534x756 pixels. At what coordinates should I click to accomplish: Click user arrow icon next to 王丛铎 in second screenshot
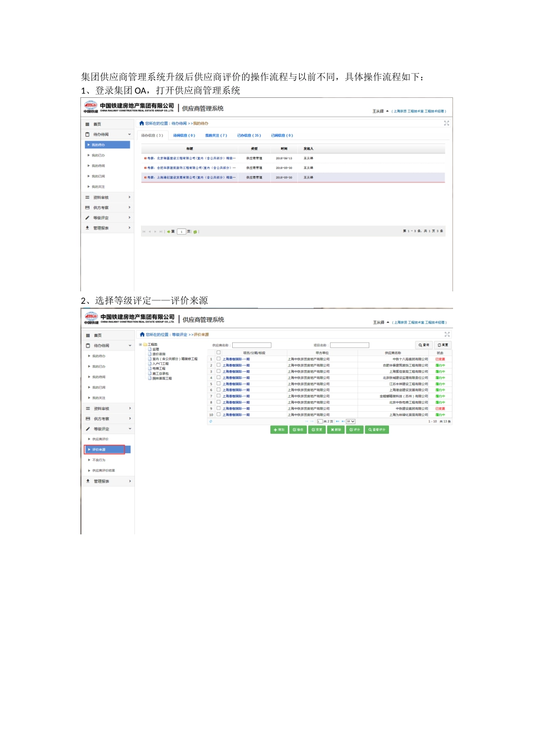[388, 322]
